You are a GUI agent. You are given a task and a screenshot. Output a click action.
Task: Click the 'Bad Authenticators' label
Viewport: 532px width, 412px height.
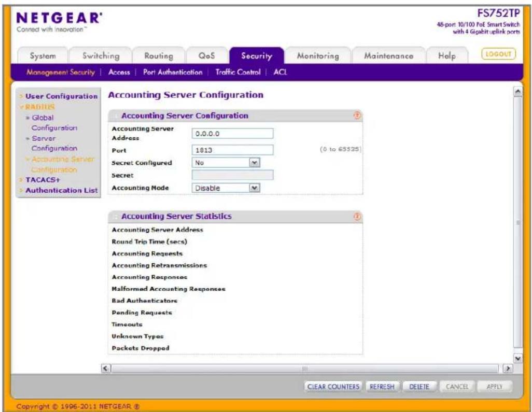coord(144,301)
